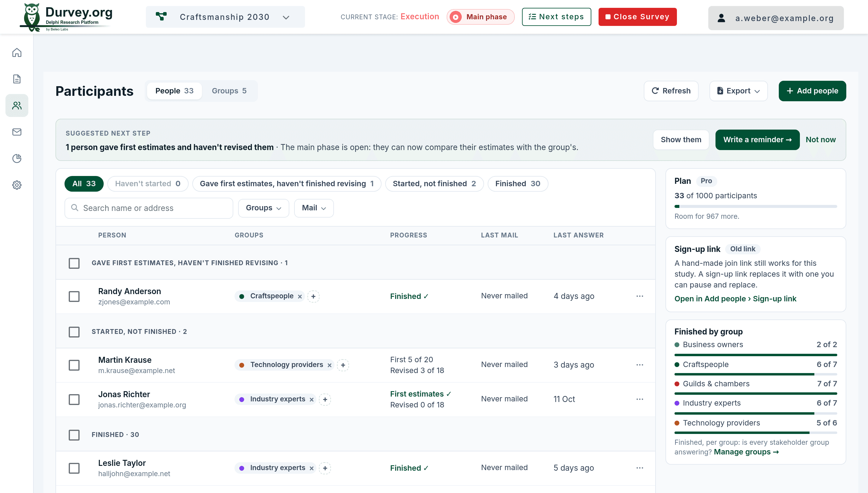Select all in 'Finished · 30' group checkbox

(74, 435)
